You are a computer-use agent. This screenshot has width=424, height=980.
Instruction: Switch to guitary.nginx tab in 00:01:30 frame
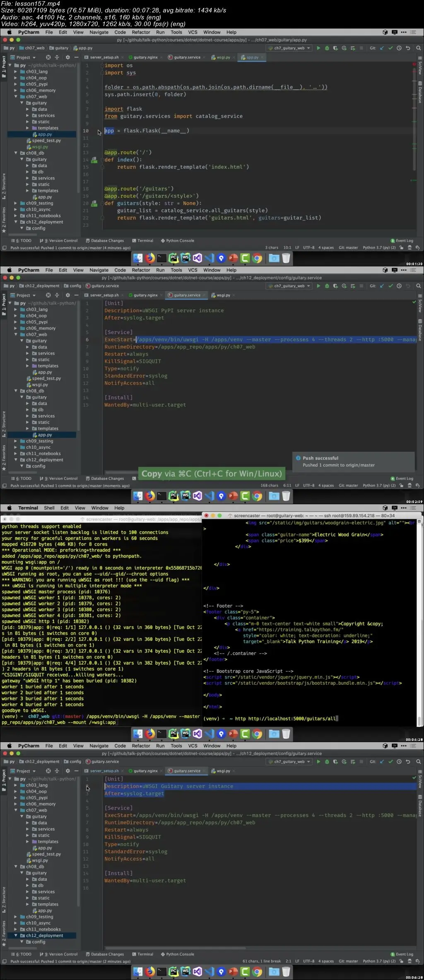[145, 58]
